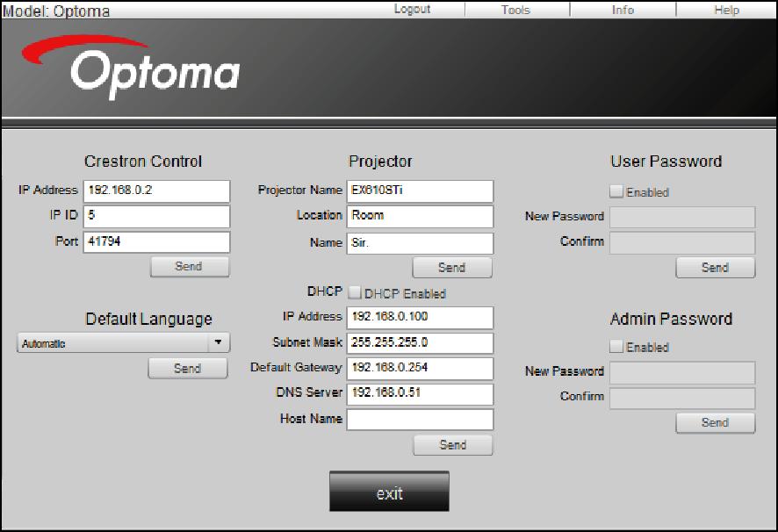Click the Crestron Control IP Address field
The height and width of the screenshot is (532, 778).
[x=157, y=191]
